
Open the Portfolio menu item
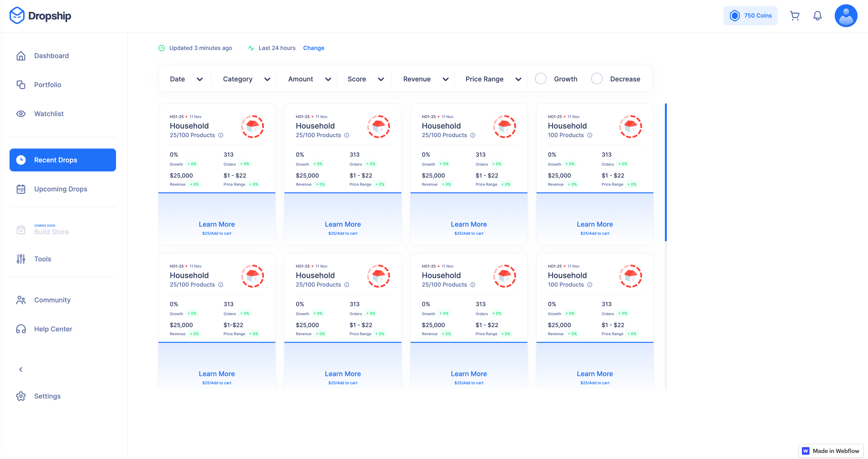click(48, 85)
